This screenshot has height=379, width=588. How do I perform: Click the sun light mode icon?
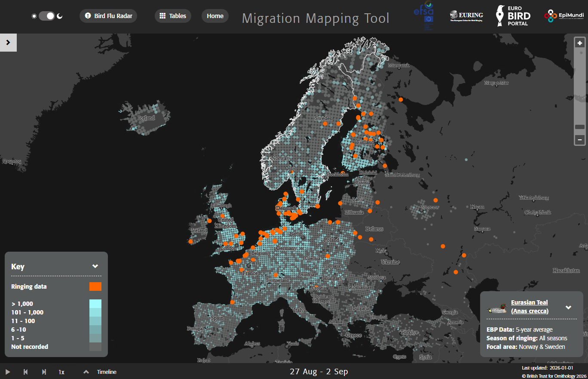tap(34, 16)
